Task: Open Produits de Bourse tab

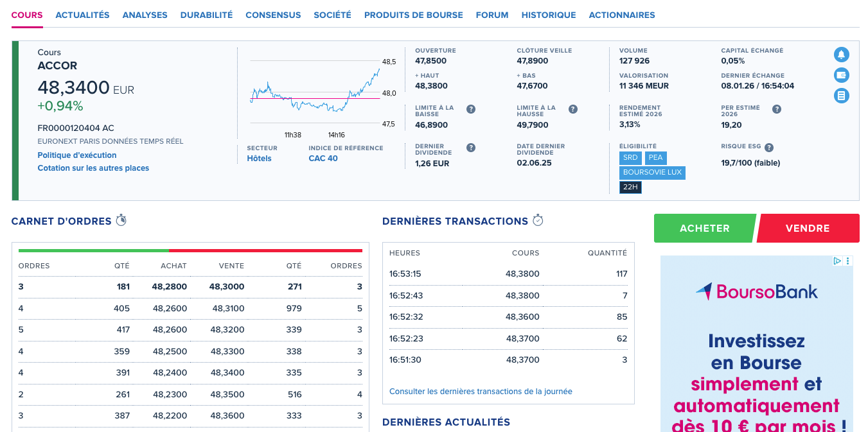Action: tap(413, 15)
